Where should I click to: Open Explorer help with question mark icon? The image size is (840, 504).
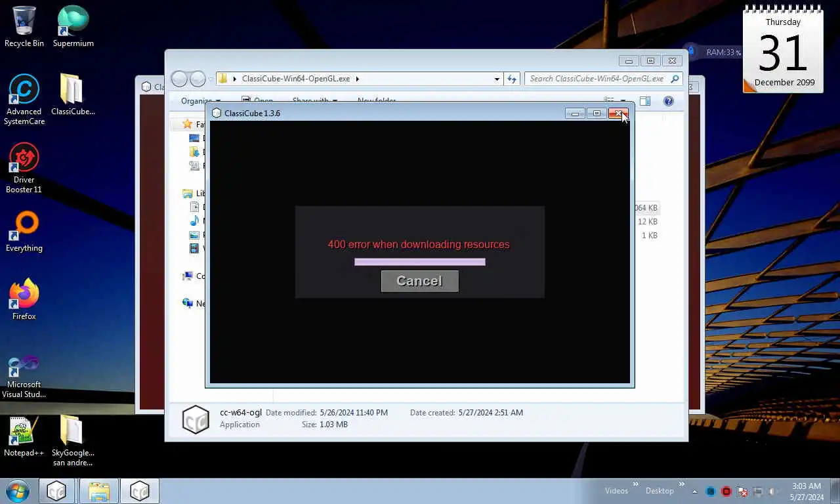pyautogui.click(x=668, y=101)
